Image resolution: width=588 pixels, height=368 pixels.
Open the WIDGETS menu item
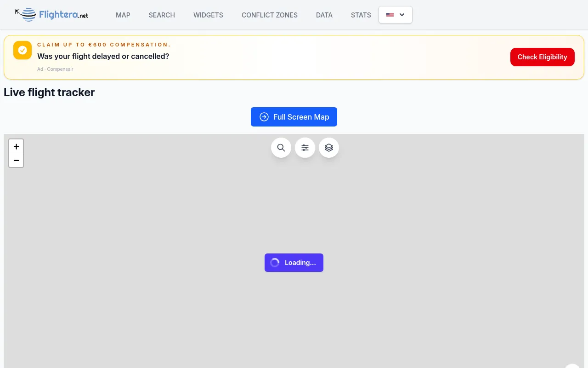click(208, 15)
